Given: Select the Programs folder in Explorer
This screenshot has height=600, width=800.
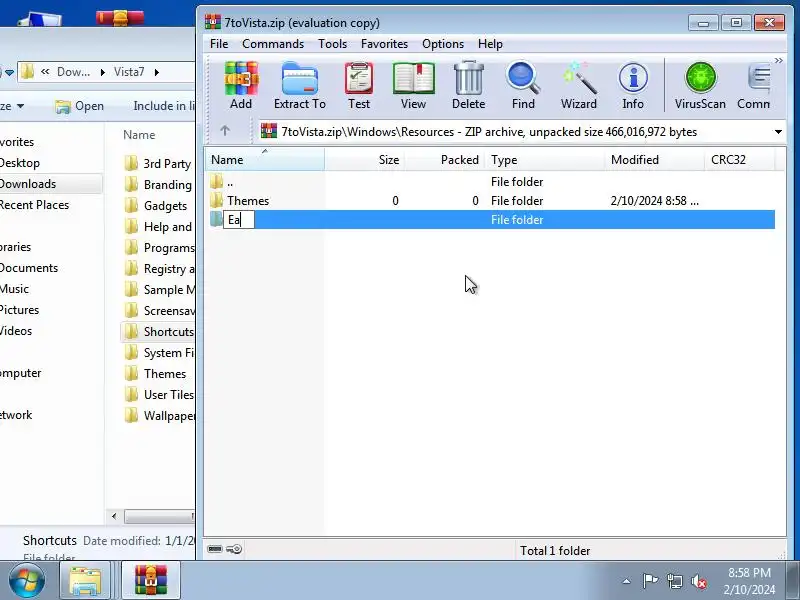Looking at the screenshot, I should (159, 247).
